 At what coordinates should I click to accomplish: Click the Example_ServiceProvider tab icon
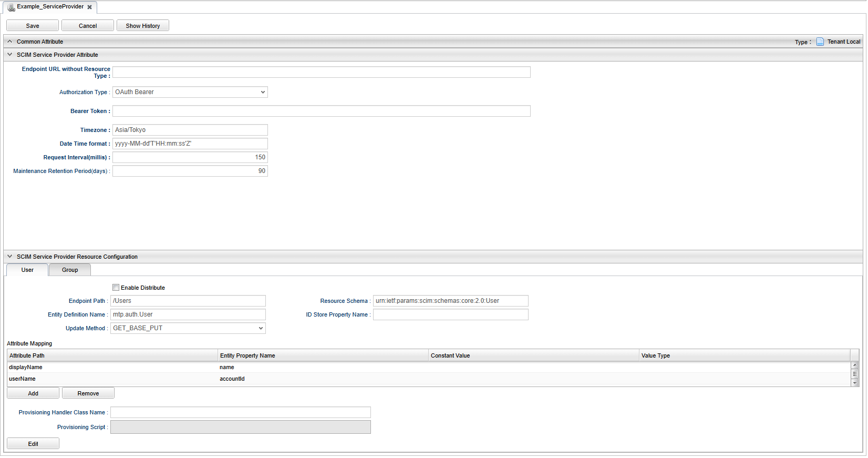coord(11,7)
